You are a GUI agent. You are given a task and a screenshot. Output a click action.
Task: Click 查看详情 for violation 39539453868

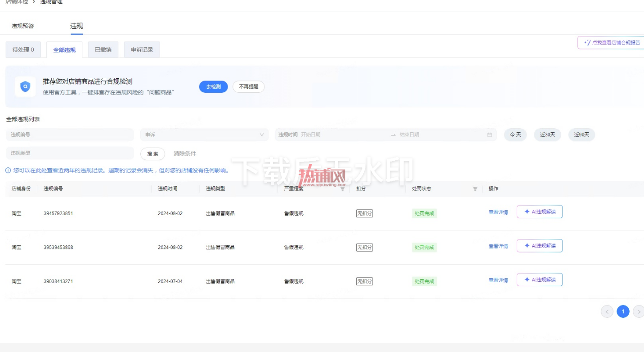[498, 246]
